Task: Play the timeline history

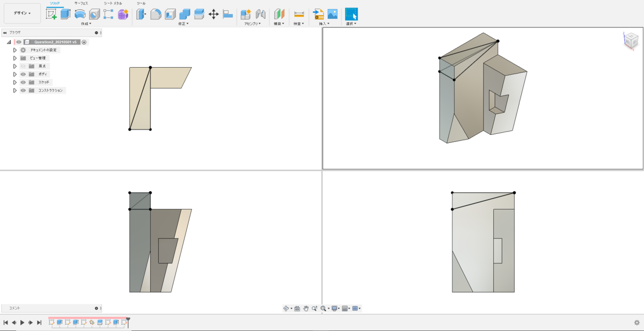Action: click(22, 322)
